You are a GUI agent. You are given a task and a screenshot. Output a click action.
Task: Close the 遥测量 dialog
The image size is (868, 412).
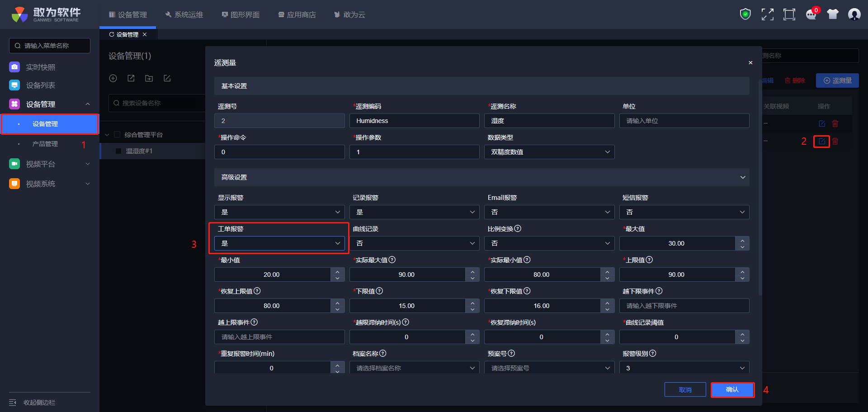click(750, 63)
